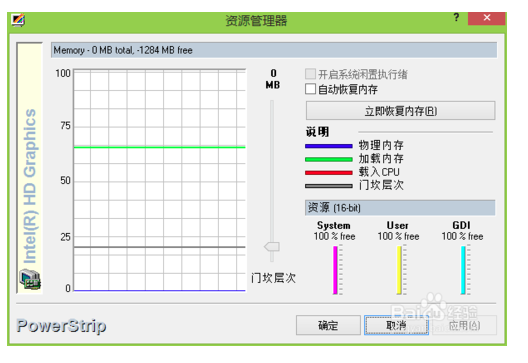The width and height of the screenshot is (528, 363).
Task: Click the 确定 button
Action: [x=328, y=325]
